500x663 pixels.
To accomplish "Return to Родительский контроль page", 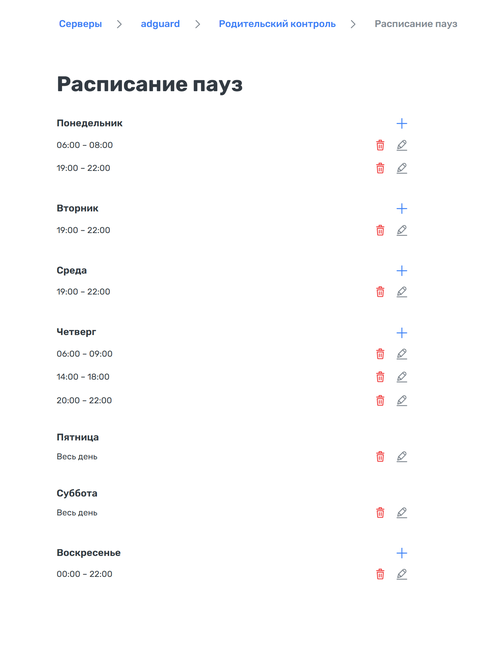I will coord(277,24).
